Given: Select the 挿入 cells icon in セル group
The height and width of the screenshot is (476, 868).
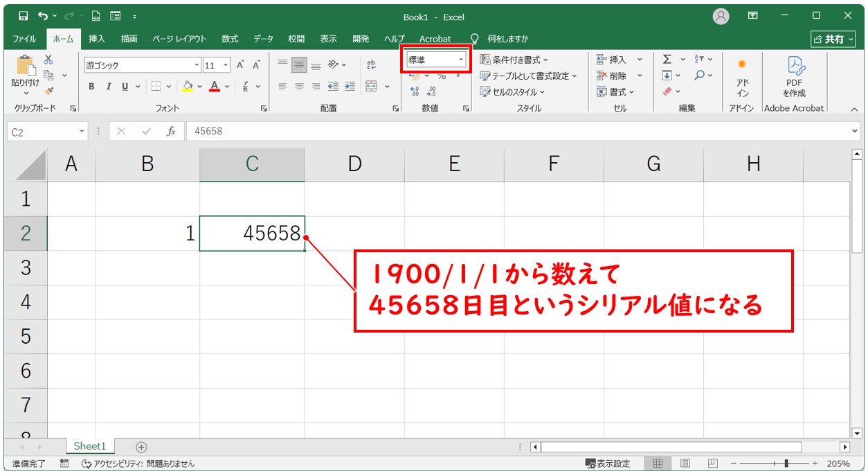Looking at the screenshot, I should coord(601,59).
